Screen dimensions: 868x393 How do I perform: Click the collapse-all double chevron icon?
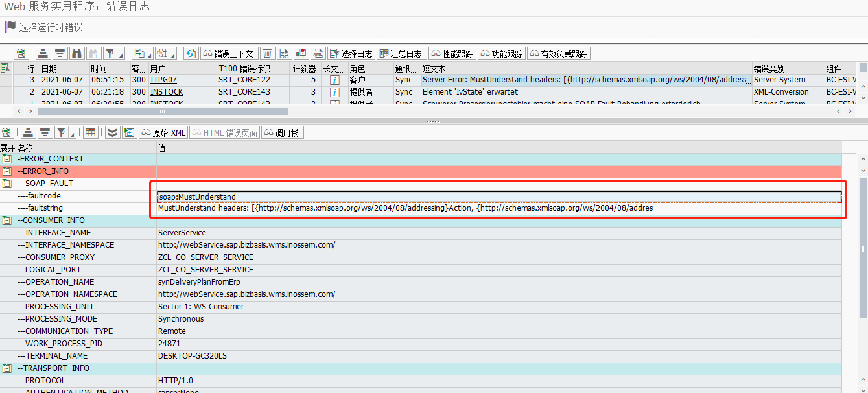(x=112, y=132)
